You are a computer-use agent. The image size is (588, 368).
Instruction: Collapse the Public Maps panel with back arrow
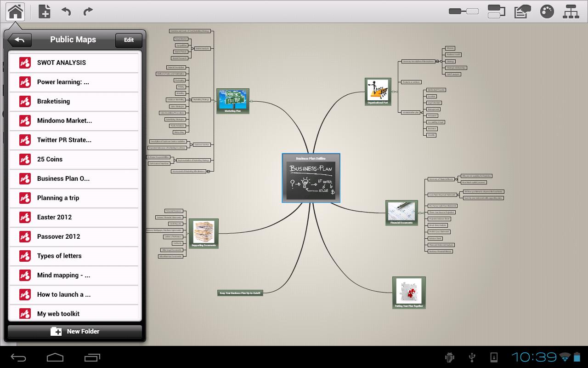click(x=19, y=40)
